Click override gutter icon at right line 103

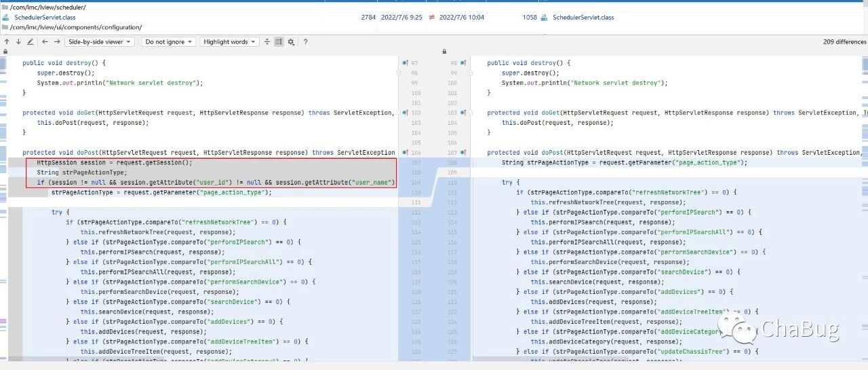pos(463,113)
